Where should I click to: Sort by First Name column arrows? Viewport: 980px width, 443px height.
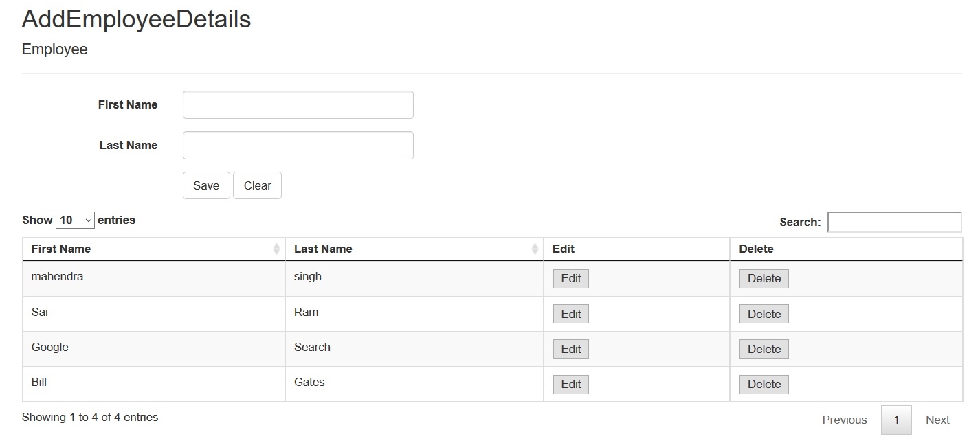(276, 249)
